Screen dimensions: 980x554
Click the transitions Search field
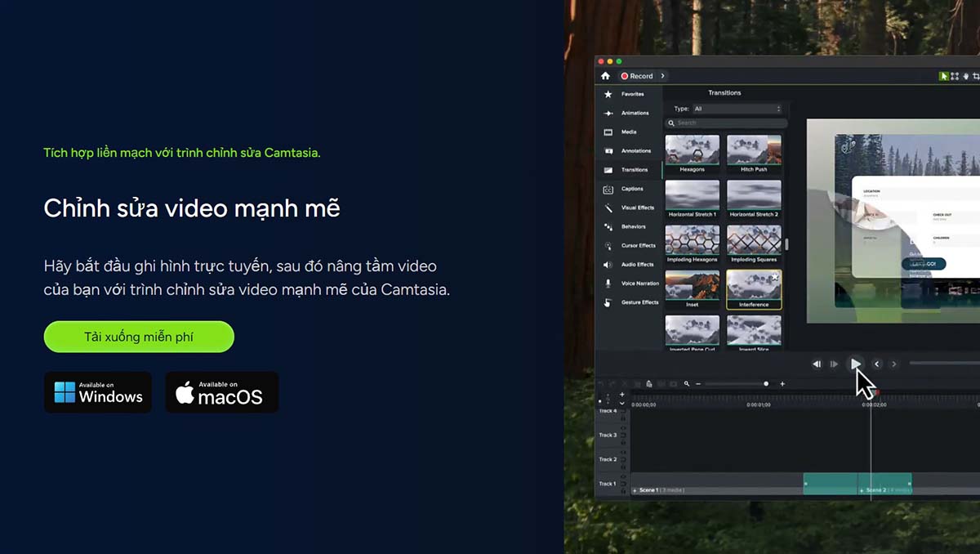(727, 123)
